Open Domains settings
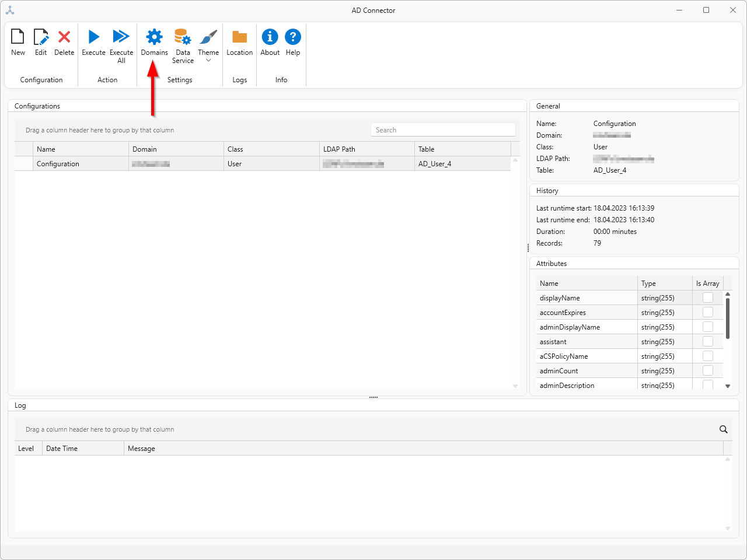Image resolution: width=747 pixels, height=560 pixels. (x=154, y=43)
